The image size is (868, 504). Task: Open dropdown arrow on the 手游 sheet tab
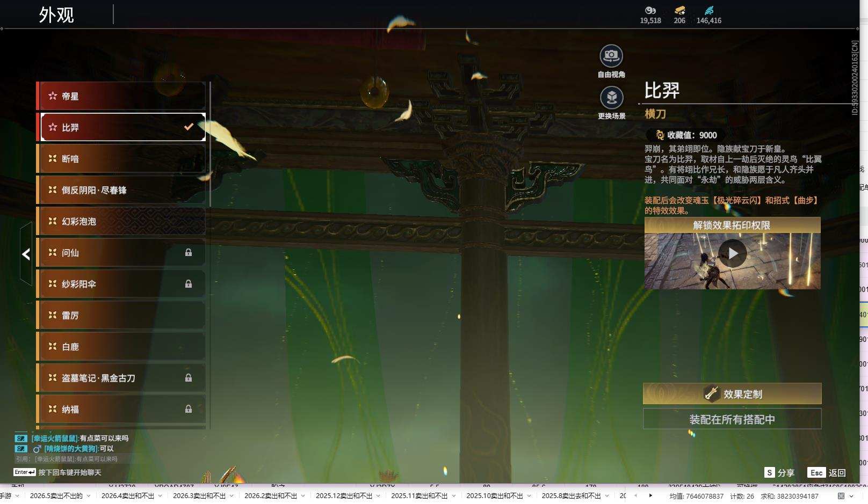click(x=17, y=496)
